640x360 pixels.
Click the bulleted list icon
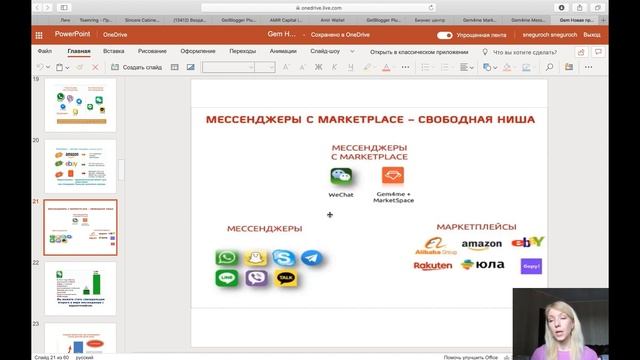point(425,67)
